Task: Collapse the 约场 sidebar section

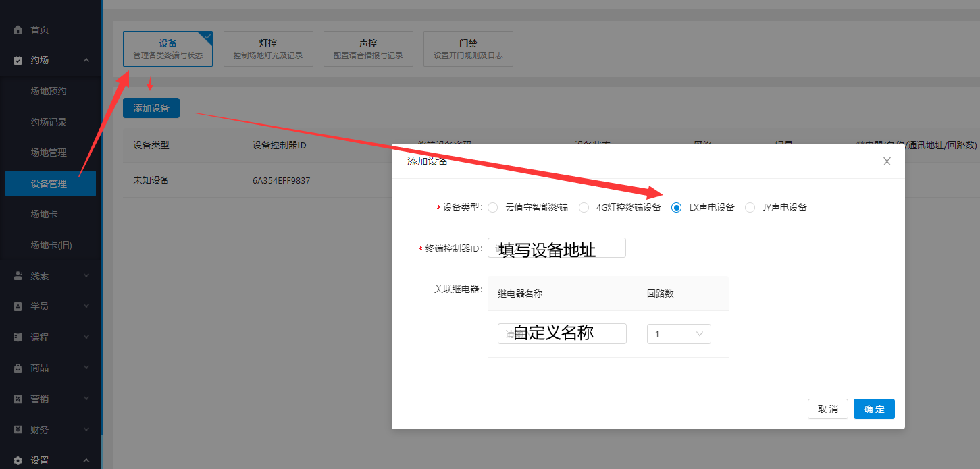Action: point(86,60)
